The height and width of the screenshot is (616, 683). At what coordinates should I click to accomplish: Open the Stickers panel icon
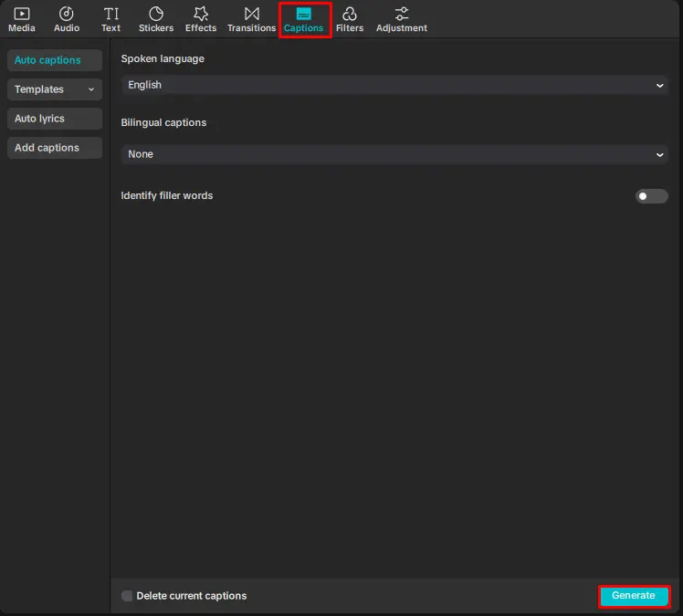156,14
